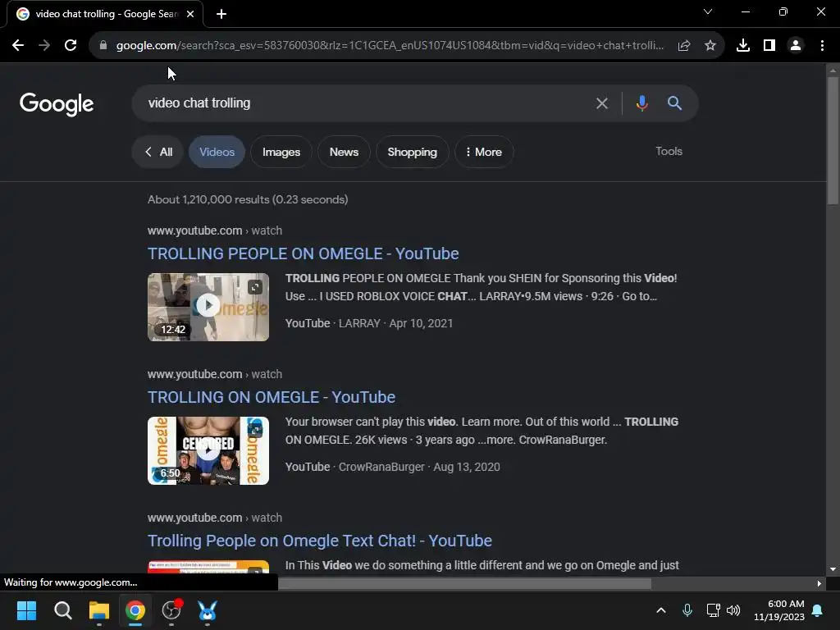Screen dimensions: 840x630
Task: Open File Explorer from the taskbar
Action: point(99,610)
